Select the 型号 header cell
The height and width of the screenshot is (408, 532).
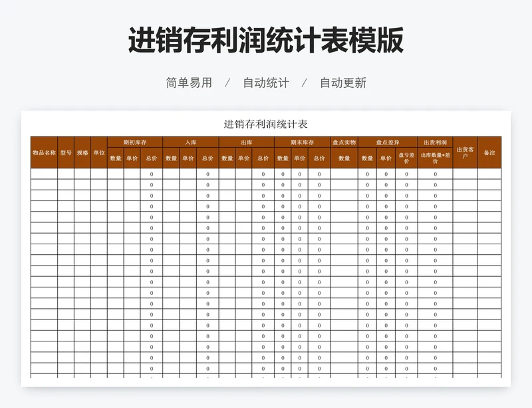(x=66, y=152)
